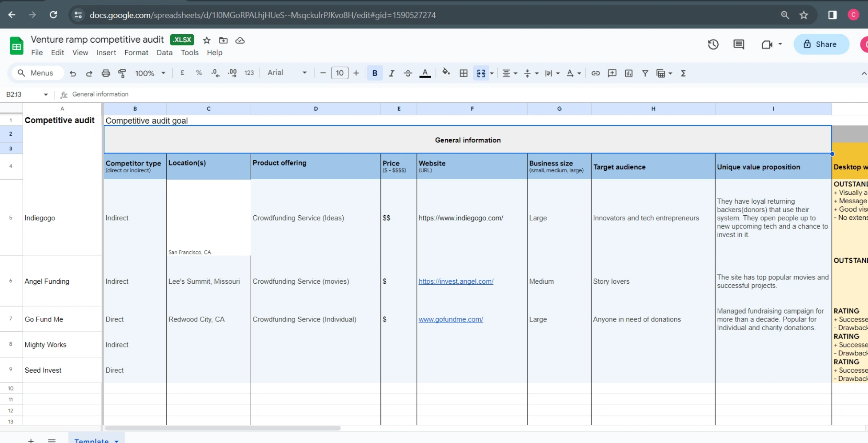Open number format 123 menu

point(249,73)
